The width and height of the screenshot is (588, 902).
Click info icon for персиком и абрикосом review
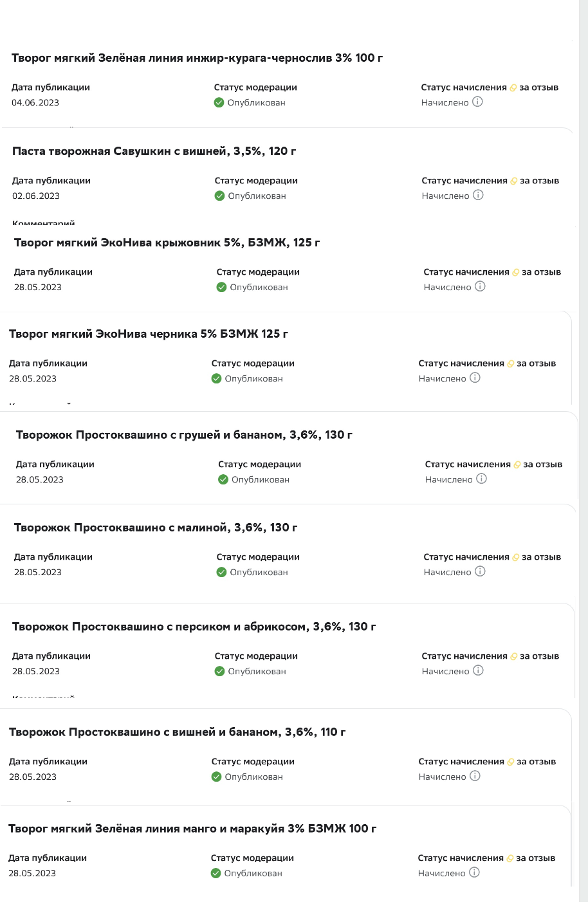tap(478, 670)
